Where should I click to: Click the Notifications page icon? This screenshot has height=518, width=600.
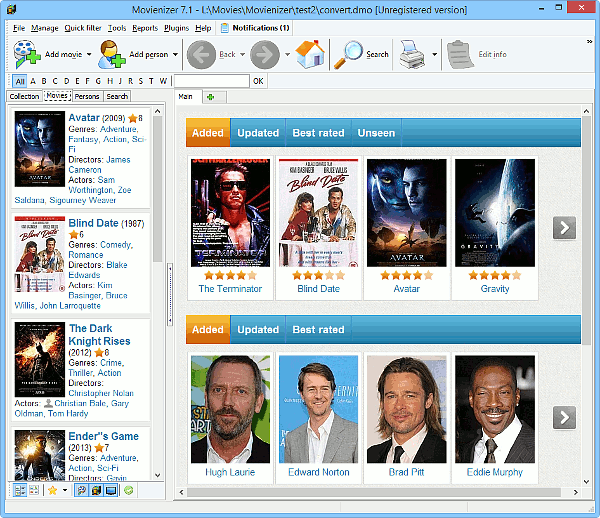point(225,28)
